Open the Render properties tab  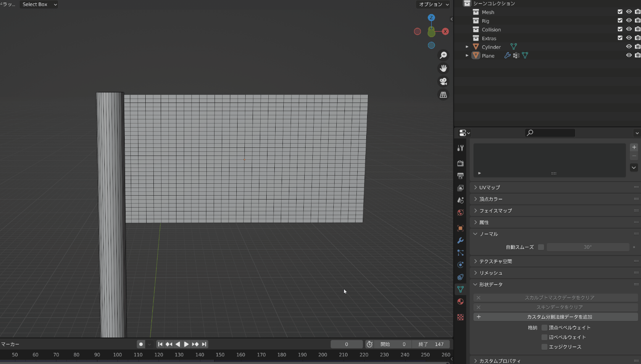(460, 163)
